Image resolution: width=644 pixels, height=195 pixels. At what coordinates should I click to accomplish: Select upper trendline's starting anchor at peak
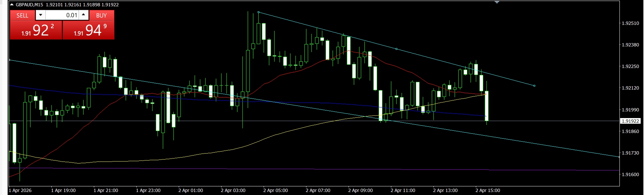coord(259,12)
